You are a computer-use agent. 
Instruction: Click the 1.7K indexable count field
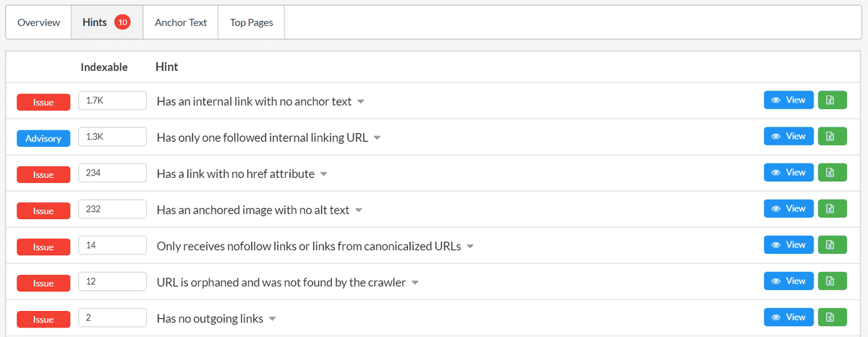[x=113, y=101]
